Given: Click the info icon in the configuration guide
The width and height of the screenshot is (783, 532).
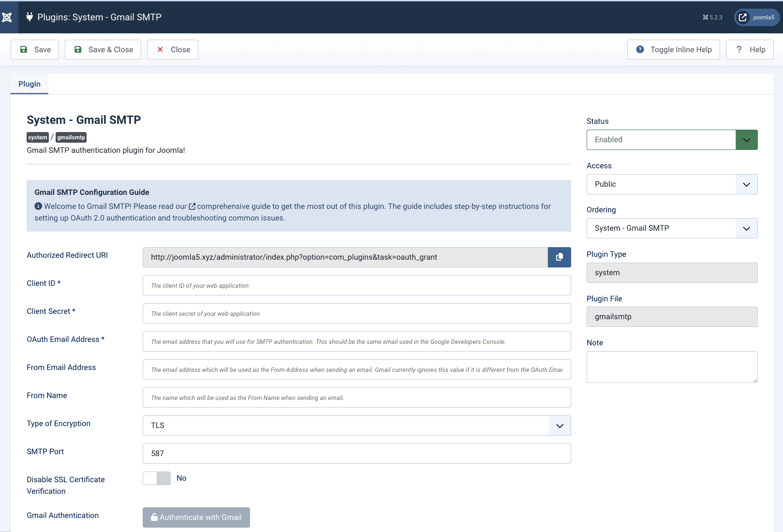Looking at the screenshot, I should [38, 206].
